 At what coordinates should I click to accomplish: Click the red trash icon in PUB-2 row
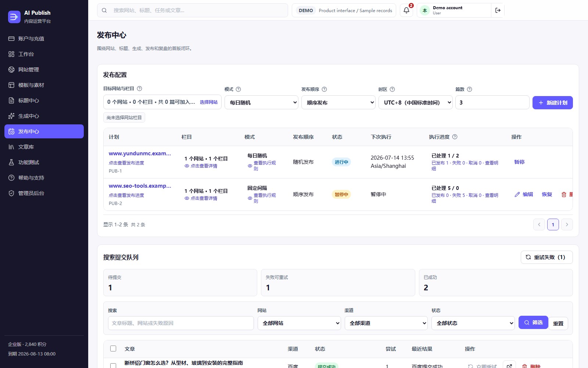pos(564,194)
